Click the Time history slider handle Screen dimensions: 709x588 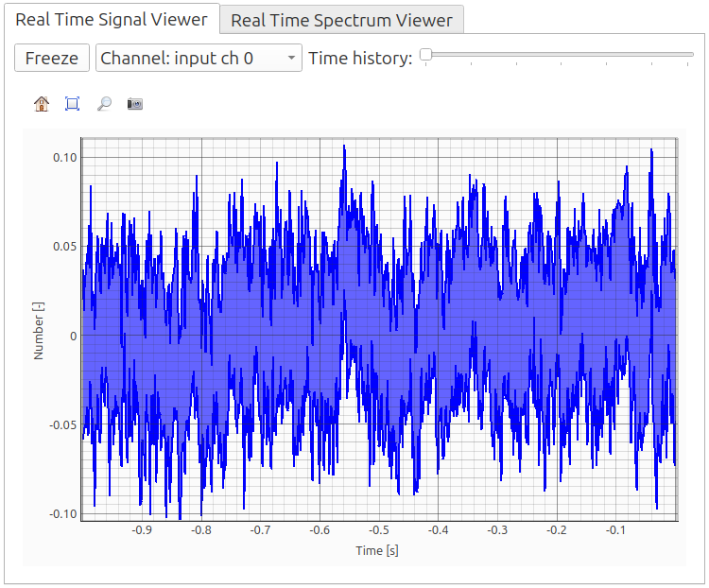pyautogui.click(x=425, y=55)
